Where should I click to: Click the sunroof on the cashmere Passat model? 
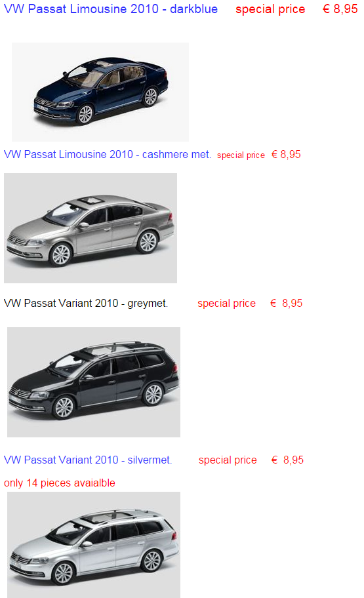click(88, 200)
